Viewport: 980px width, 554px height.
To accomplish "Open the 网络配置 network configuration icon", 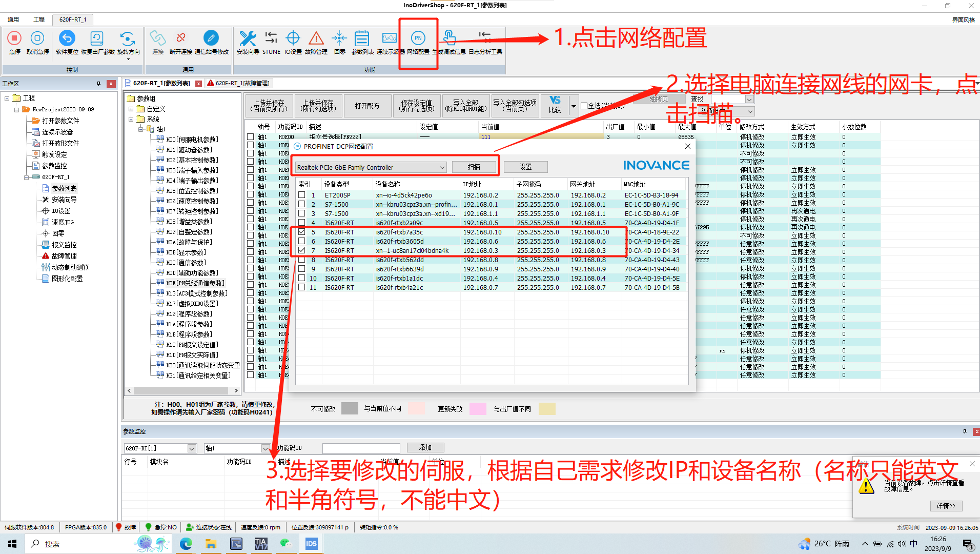I will [x=418, y=38].
